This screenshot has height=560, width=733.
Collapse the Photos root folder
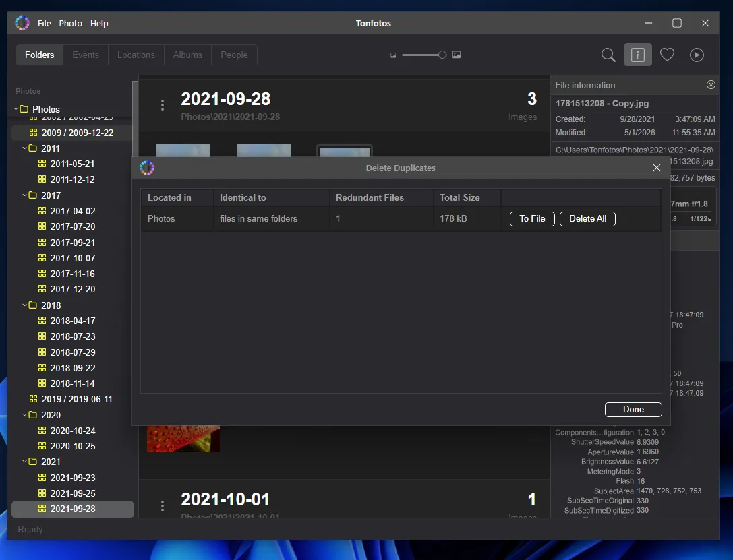(16, 108)
